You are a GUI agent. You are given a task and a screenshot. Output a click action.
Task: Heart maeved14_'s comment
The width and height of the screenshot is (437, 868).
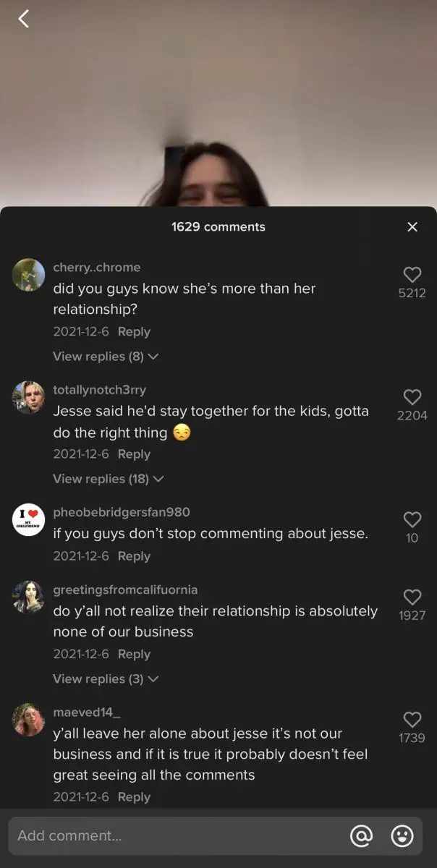tap(412, 720)
